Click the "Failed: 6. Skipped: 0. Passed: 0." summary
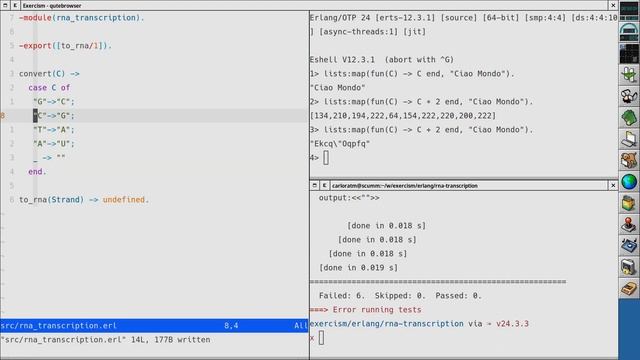Viewport: 640px width, 360px height. pyautogui.click(x=400, y=296)
